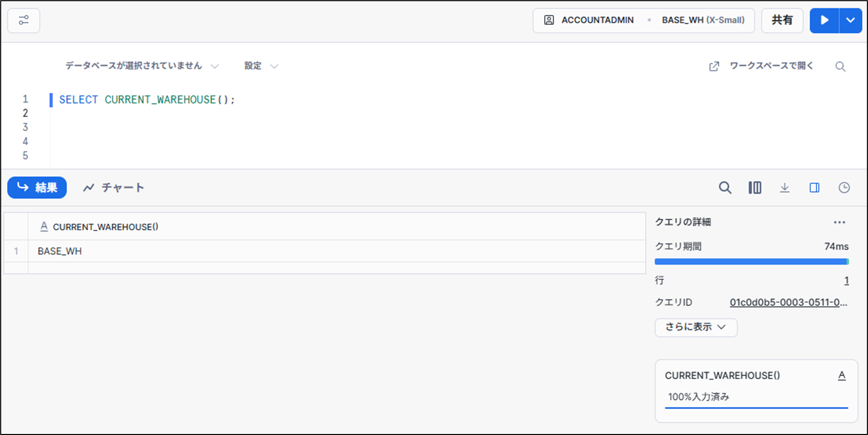Expand さらに表示 show more button
The height and width of the screenshot is (435, 868).
696,328
